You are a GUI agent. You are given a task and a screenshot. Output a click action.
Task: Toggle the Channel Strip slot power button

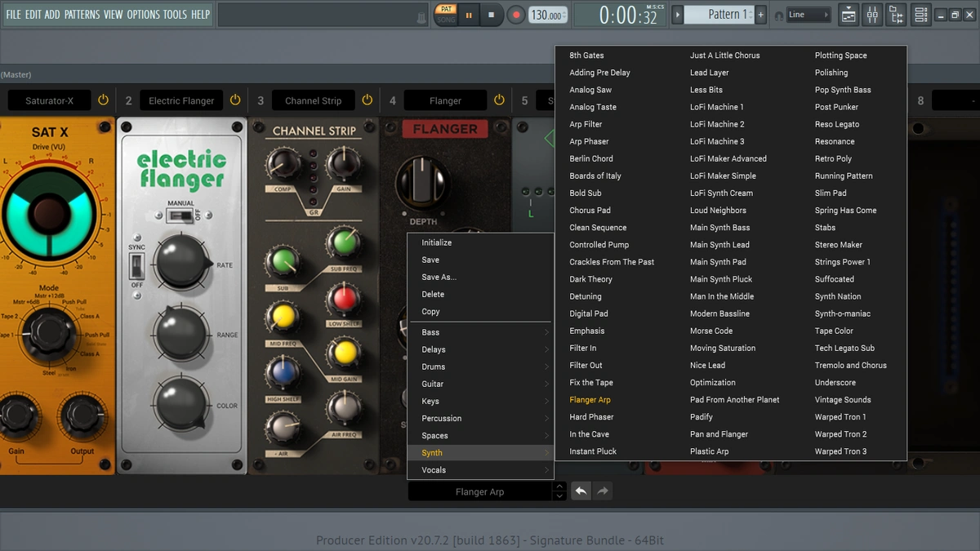367,100
